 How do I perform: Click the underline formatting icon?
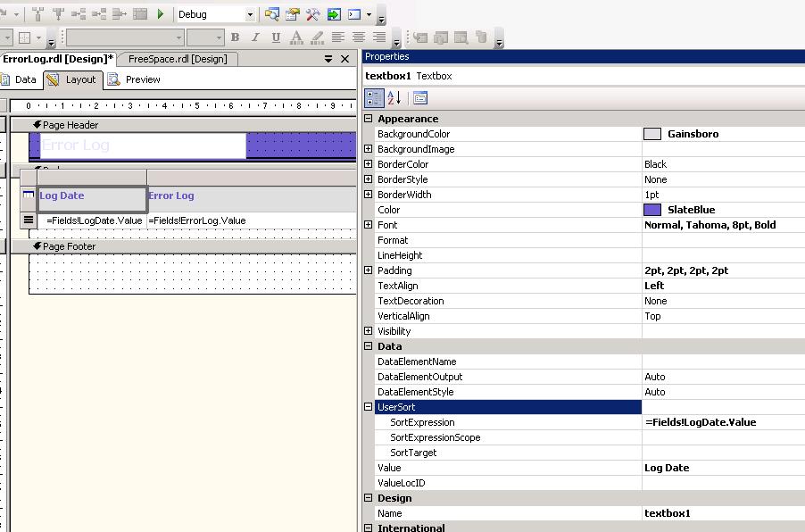tap(276, 37)
